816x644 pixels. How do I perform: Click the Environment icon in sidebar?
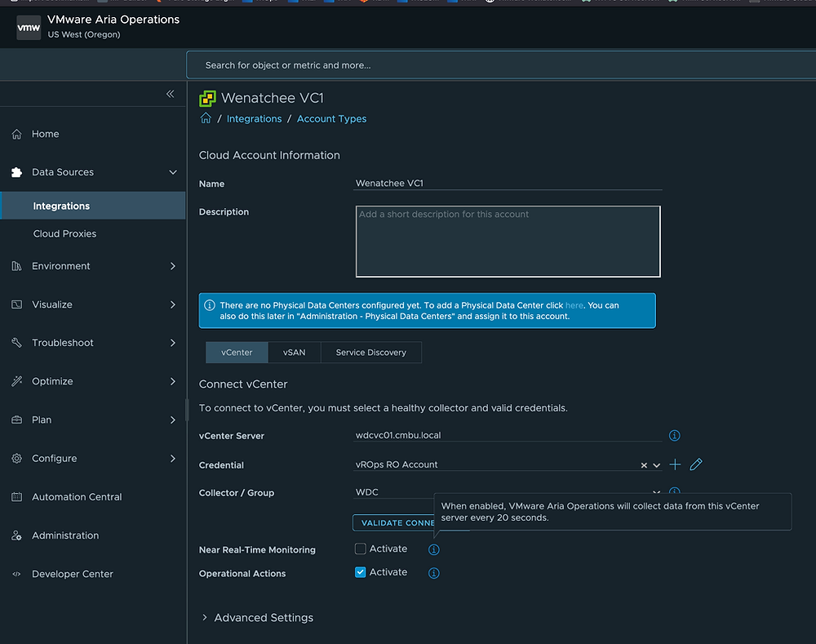(16, 266)
